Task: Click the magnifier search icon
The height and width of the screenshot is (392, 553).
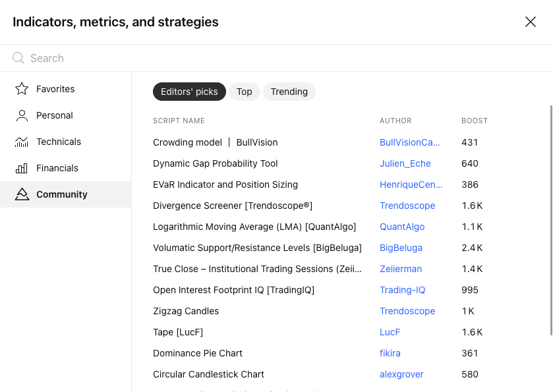Action: tap(18, 58)
